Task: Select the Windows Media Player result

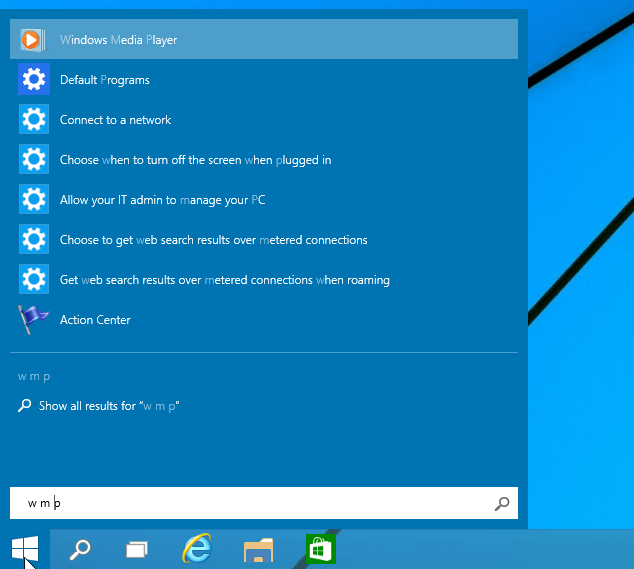Action: point(118,40)
